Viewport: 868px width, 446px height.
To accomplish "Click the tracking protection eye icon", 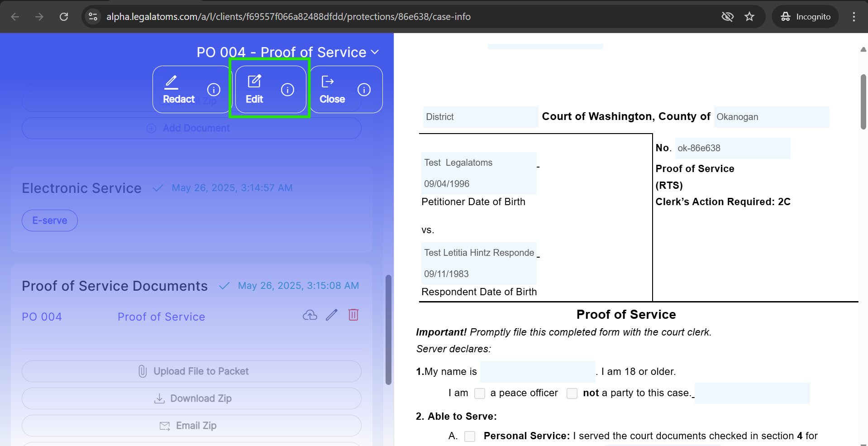I will pyautogui.click(x=727, y=17).
